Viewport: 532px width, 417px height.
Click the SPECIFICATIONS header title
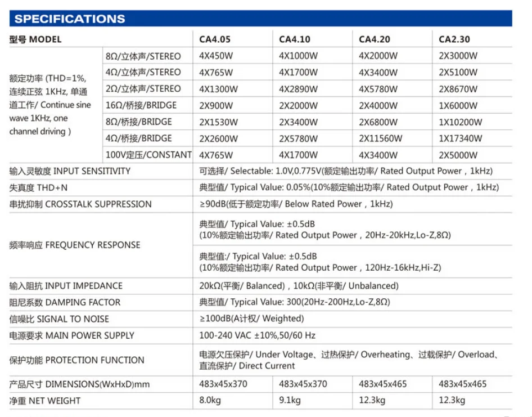70,19
